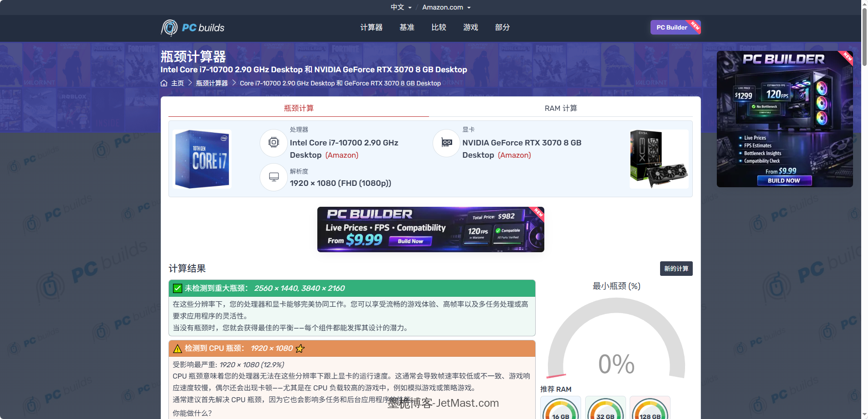Switch to the RAM 计算 tab
Image resolution: width=868 pixels, height=419 pixels.
coord(561,108)
